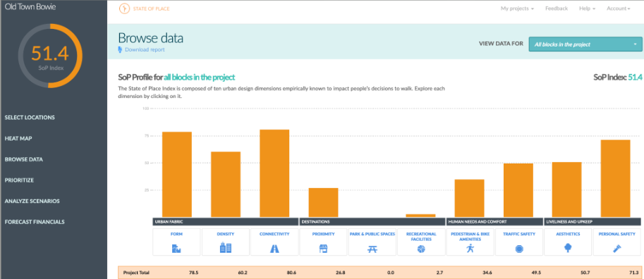Click the 80.6 value in Project Total row
The width and height of the screenshot is (644, 279).
[291, 273]
